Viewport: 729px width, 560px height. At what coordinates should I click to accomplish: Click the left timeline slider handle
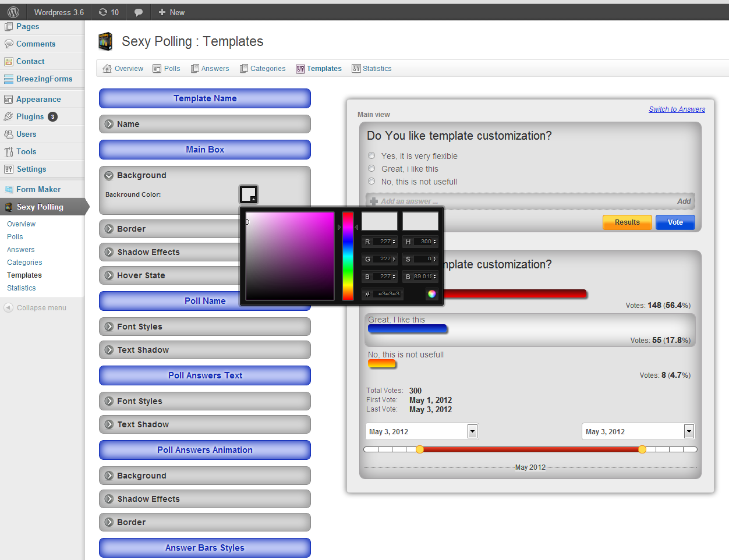(420, 449)
